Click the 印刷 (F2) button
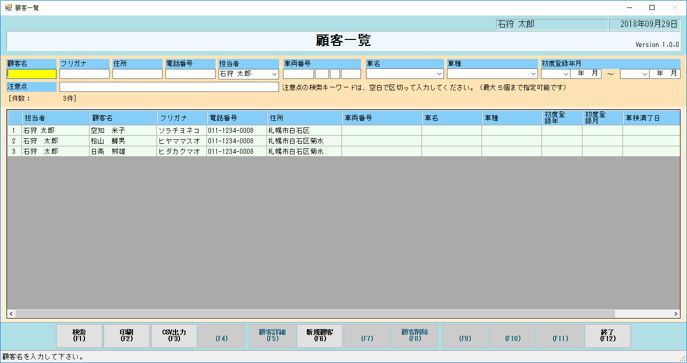The height and width of the screenshot is (363, 687). click(x=126, y=336)
